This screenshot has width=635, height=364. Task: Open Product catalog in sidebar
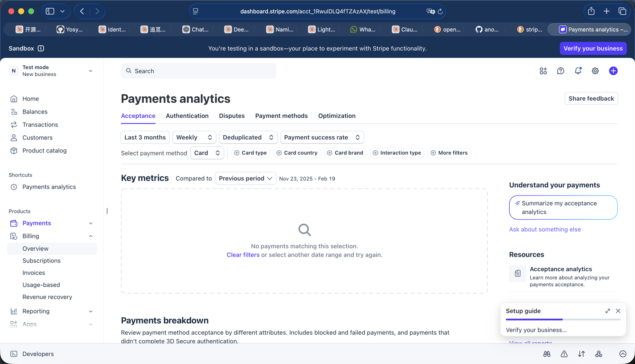[x=44, y=151]
